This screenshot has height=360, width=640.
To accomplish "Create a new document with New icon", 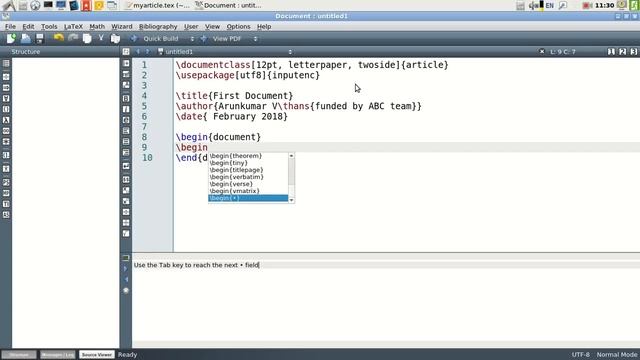I will coord(11,38).
